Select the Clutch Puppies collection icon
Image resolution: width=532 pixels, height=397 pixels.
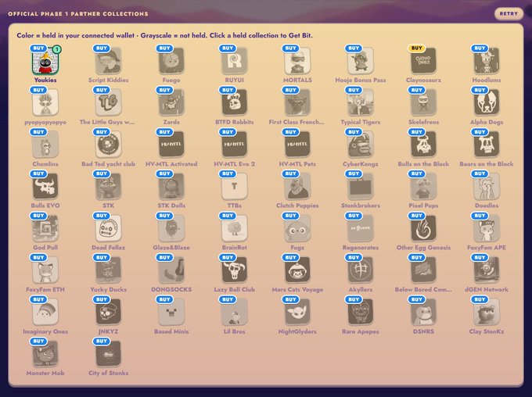click(297, 187)
